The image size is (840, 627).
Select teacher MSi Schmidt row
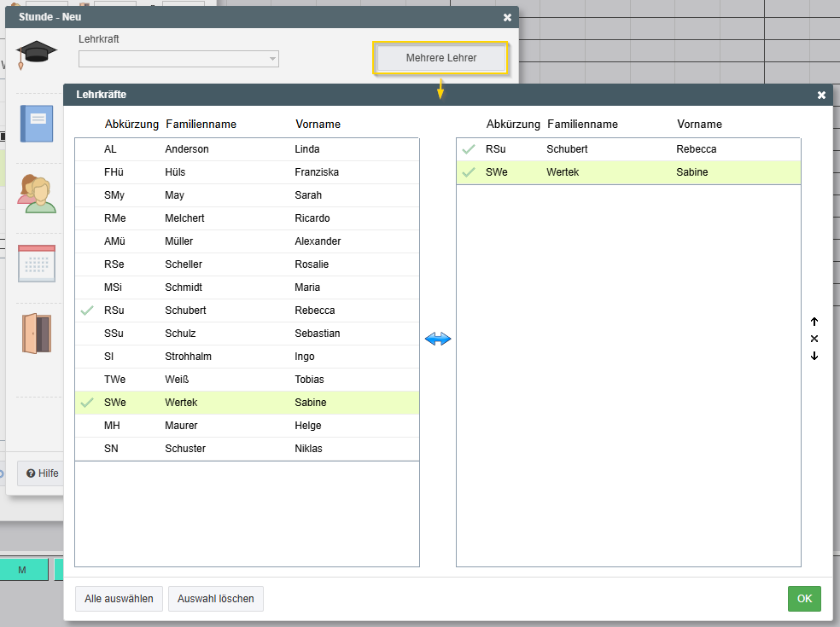pos(247,287)
